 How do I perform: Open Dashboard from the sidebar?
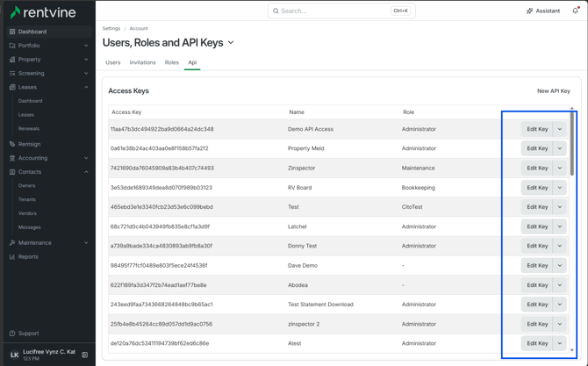pos(49,32)
